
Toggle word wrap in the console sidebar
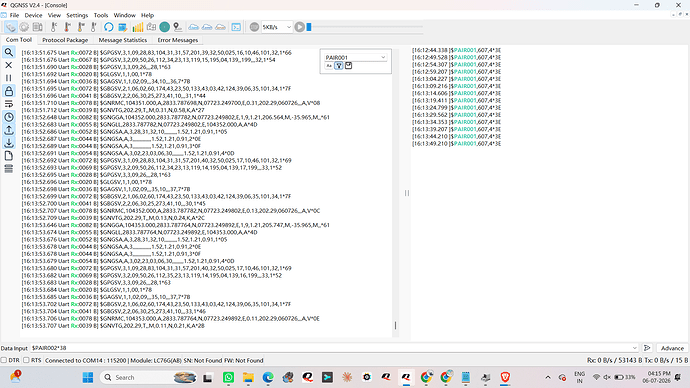pyautogui.click(x=8, y=104)
